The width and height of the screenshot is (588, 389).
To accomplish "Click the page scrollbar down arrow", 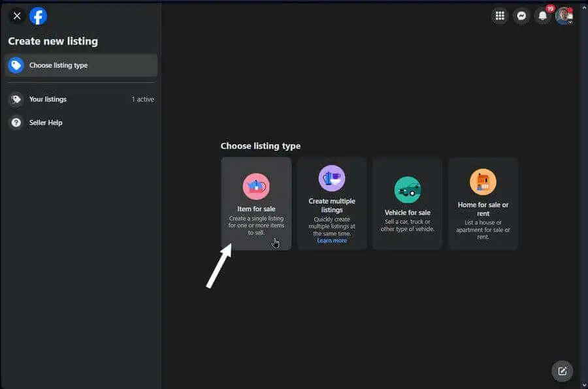I will point(584,385).
